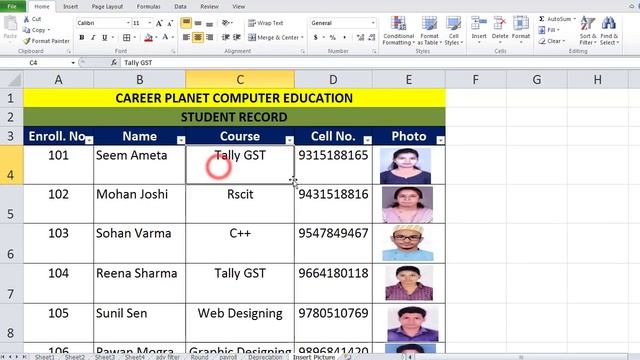Toggle Top Align vertical alignment

click(186, 23)
